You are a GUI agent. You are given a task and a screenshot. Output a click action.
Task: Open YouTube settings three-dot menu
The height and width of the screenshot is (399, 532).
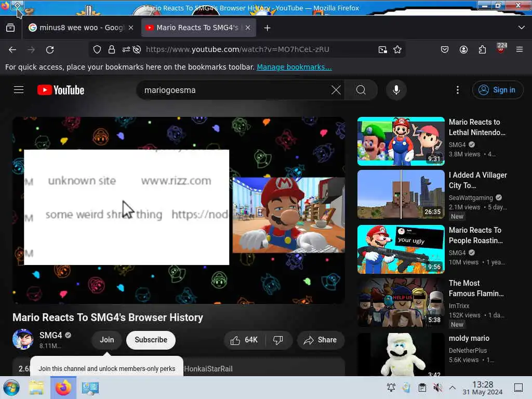(458, 90)
